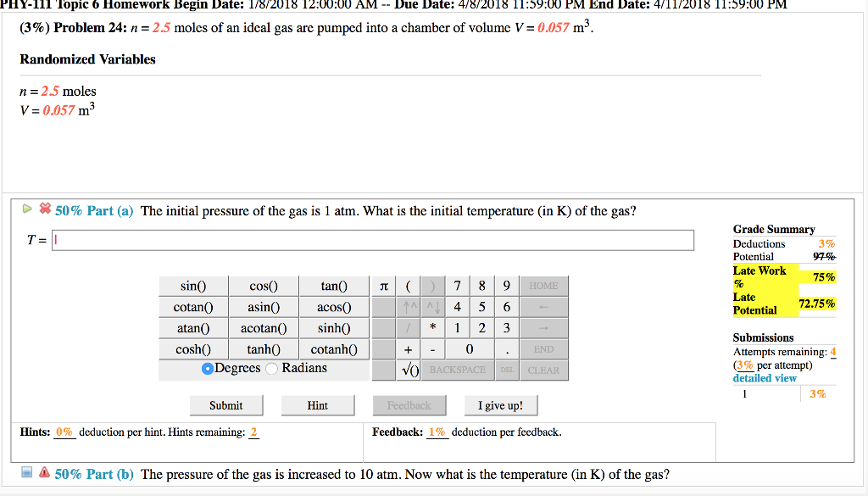Click the red X icon for Part (a)
This screenshot has width=868, height=496.
pyautogui.click(x=45, y=209)
